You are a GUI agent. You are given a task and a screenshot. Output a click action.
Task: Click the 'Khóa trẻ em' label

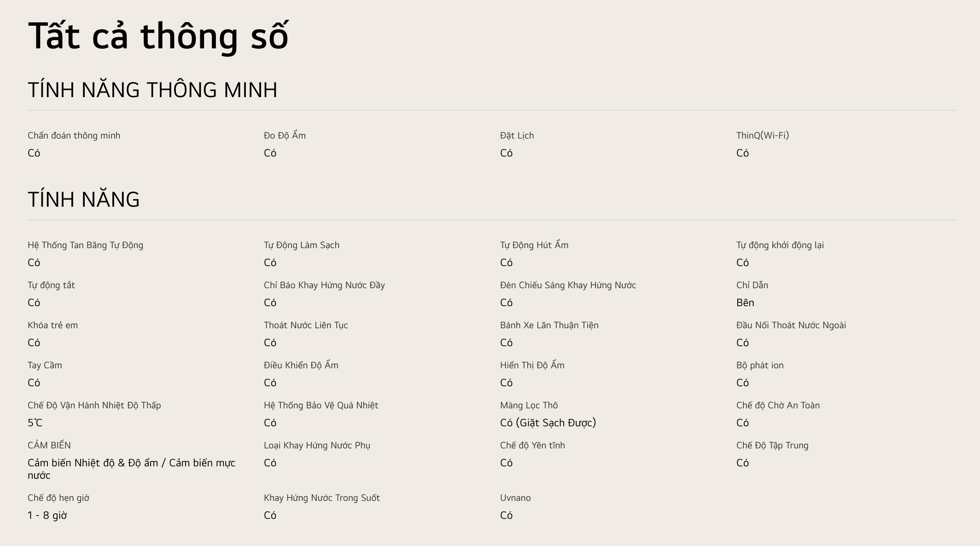(x=52, y=325)
